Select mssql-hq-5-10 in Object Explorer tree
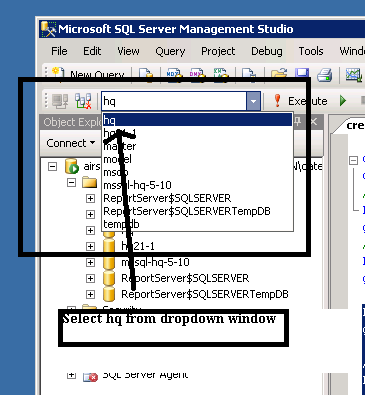 [155, 262]
